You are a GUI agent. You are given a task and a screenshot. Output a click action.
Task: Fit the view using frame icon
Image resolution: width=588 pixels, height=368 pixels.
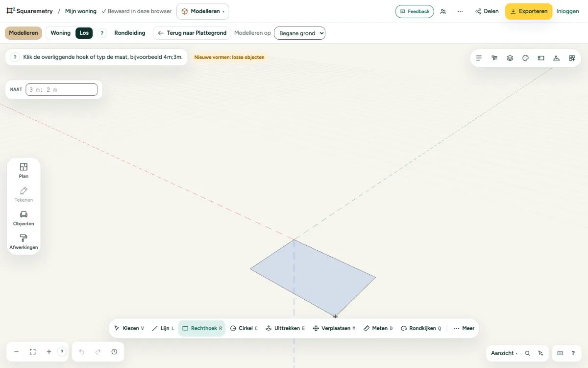(x=33, y=352)
